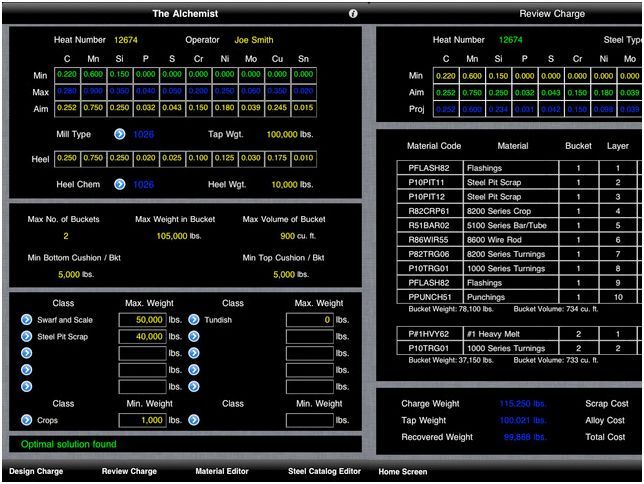Open the Mill Type selector arrow
Viewport: 644px width, 484px height.
coord(120,132)
